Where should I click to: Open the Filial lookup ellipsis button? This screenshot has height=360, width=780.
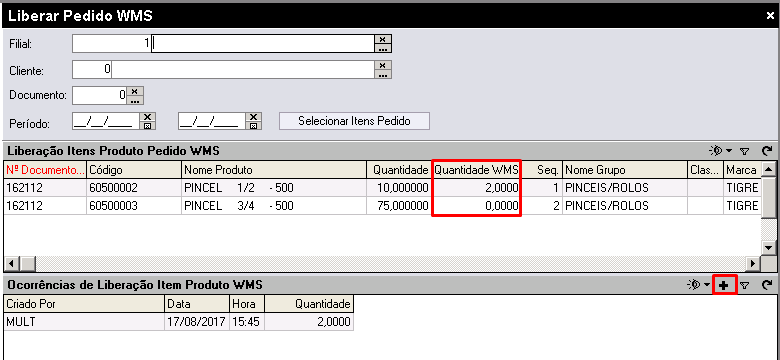(x=383, y=48)
